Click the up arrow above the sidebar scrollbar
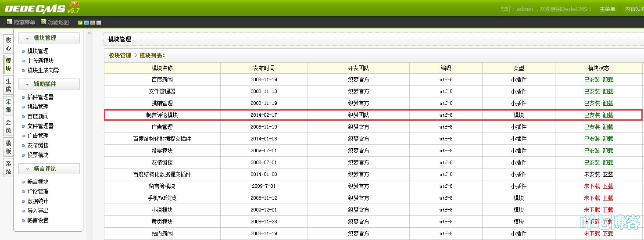This screenshot has width=644, height=240. pos(89,33)
